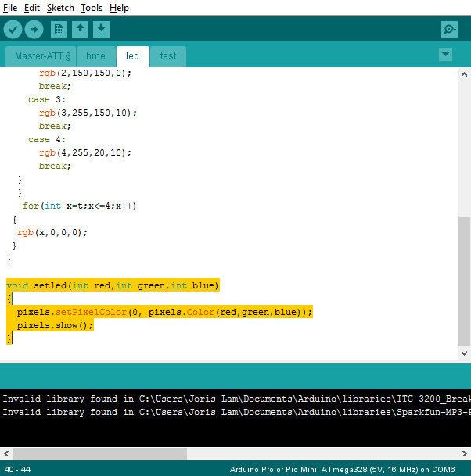
Task: Click the '40 - 44' line indicator
Action: pyautogui.click(x=18, y=470)
